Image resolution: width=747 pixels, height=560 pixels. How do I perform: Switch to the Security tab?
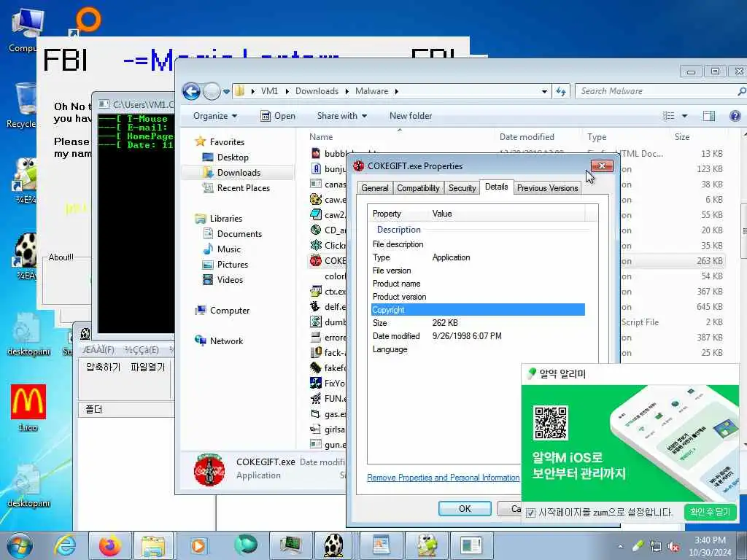[x=462, y=188]
